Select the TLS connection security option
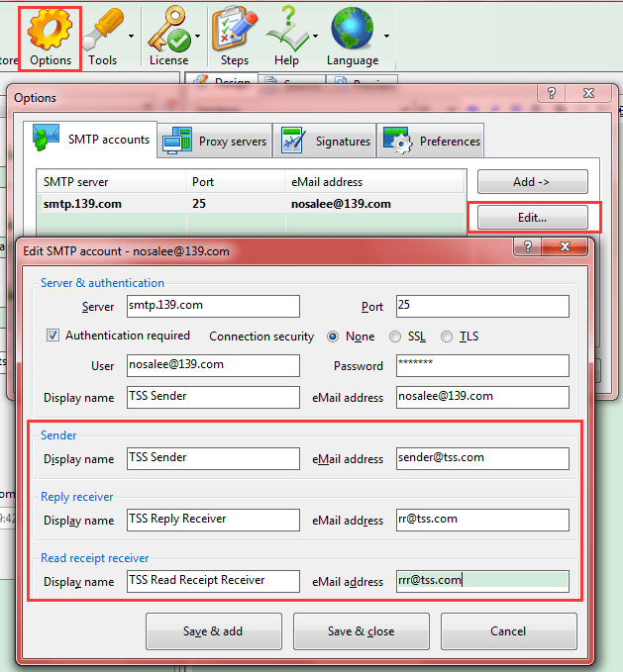Image resolution: width=623 pixels, height=672 pixels. click(x=447, y=336)
